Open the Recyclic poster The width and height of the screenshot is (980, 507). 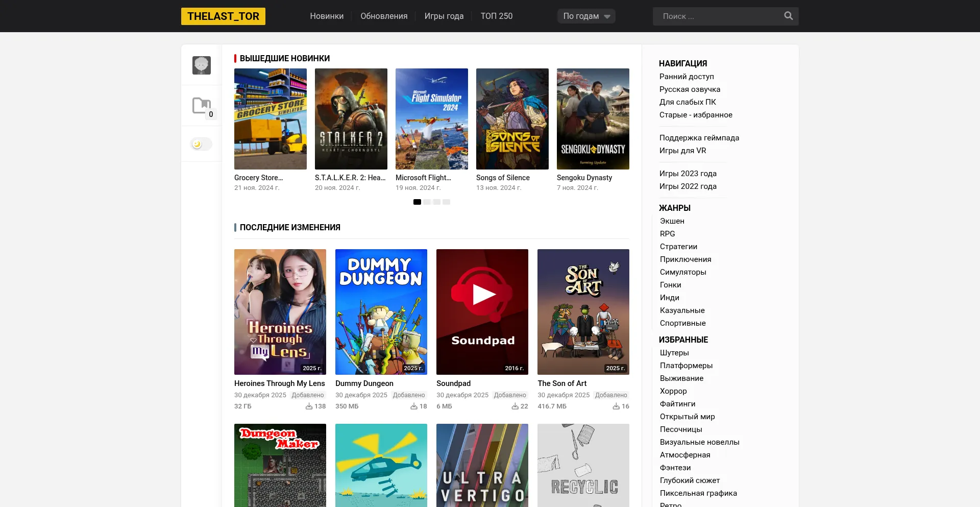point(583,465)
